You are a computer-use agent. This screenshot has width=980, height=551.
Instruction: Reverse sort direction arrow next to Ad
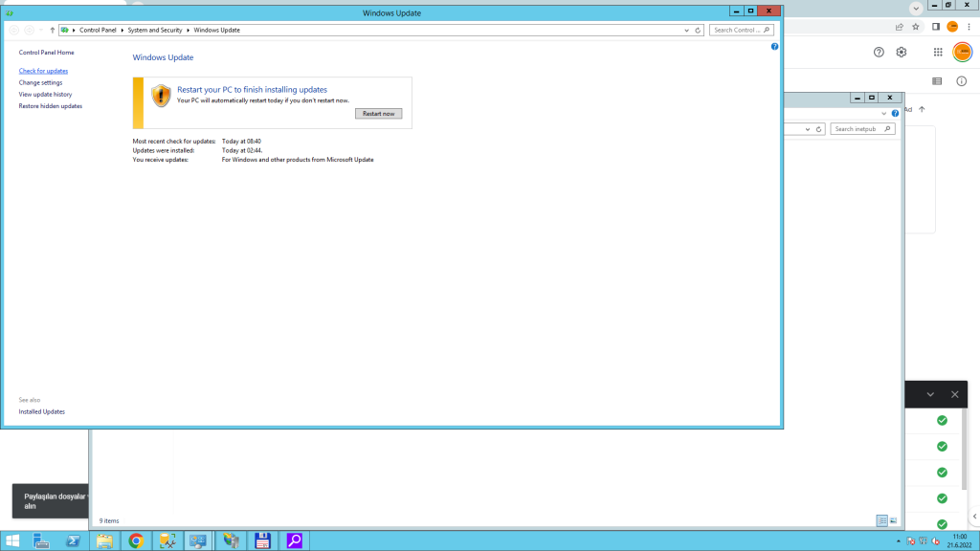point(922,109)
